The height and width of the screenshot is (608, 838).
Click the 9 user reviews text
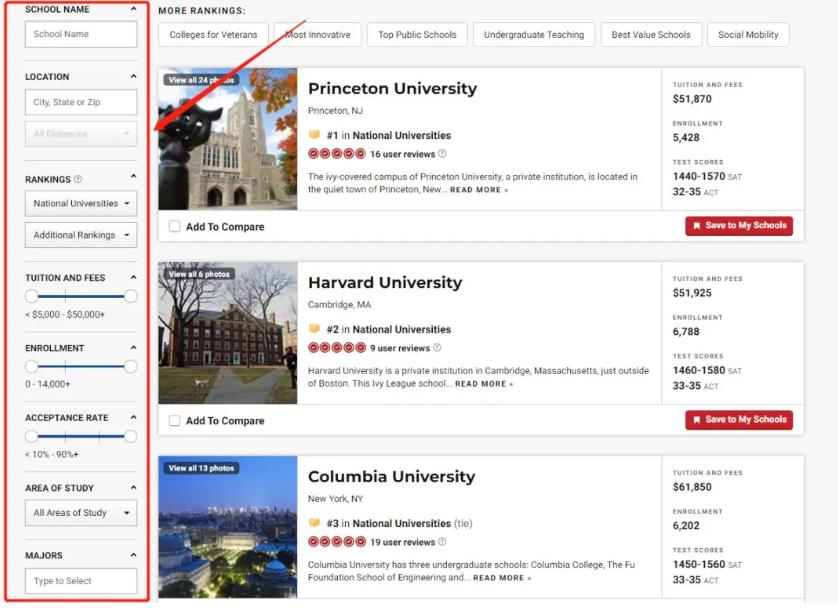400,348
